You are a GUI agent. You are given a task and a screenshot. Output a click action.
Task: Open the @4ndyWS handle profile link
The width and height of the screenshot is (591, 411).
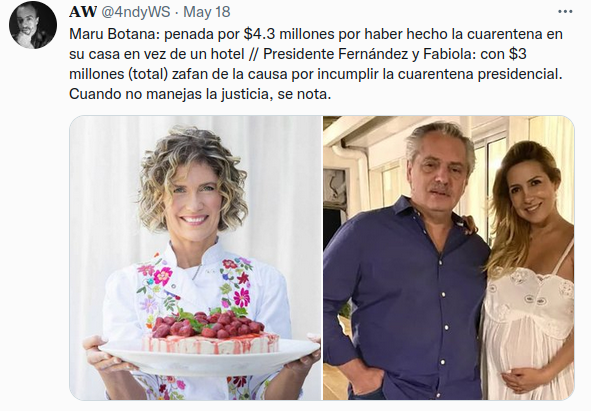[x=136, y=12]
